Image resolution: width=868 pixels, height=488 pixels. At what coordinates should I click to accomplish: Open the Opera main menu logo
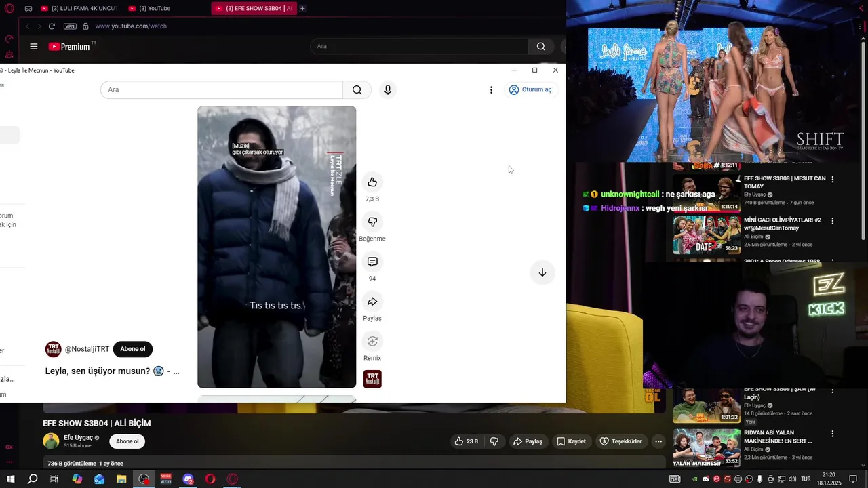[9, 9]
